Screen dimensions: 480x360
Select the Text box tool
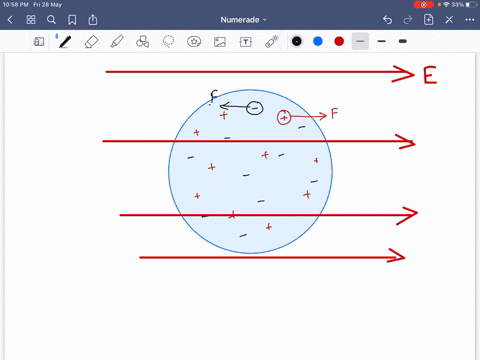point(246,42)
